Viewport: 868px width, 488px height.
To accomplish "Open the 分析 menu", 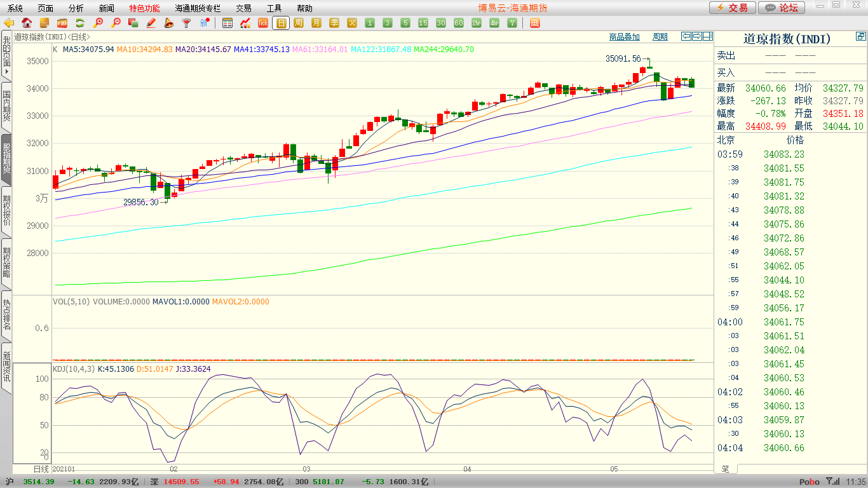I will point(76,8).
